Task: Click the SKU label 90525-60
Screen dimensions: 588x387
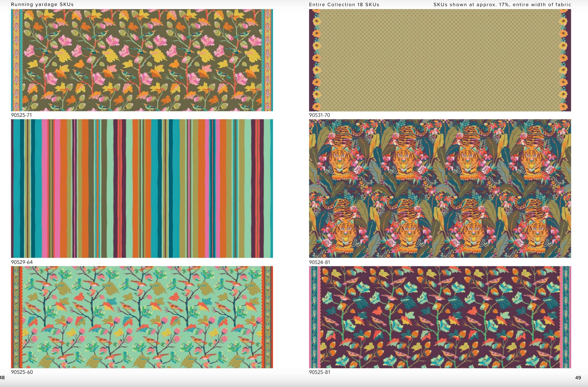Action: click(22, 372)
